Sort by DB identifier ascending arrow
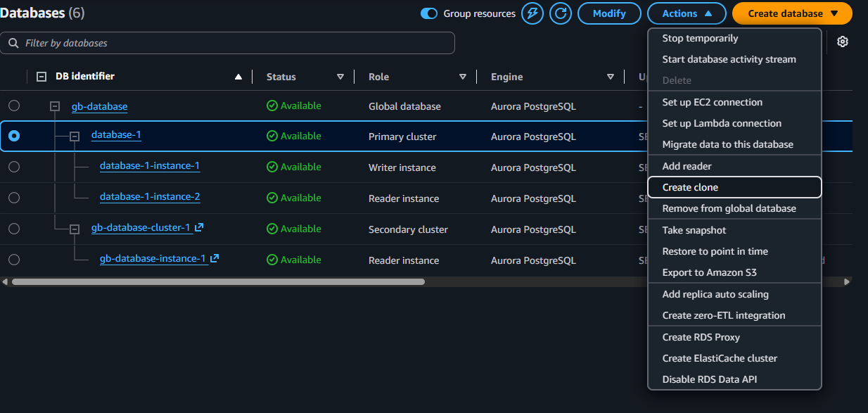Viewport: 868px width, 413px height. point(238,77)
